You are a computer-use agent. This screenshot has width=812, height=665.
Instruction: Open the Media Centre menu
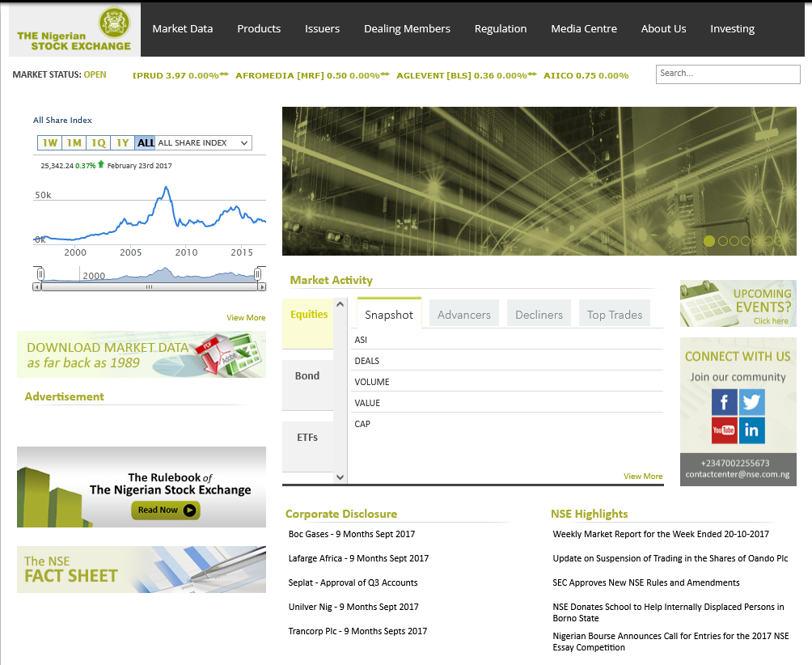point(584,29)
